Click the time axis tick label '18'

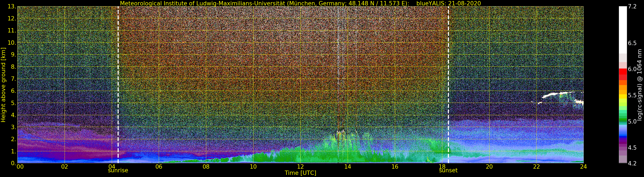click(x=442, y=166)
